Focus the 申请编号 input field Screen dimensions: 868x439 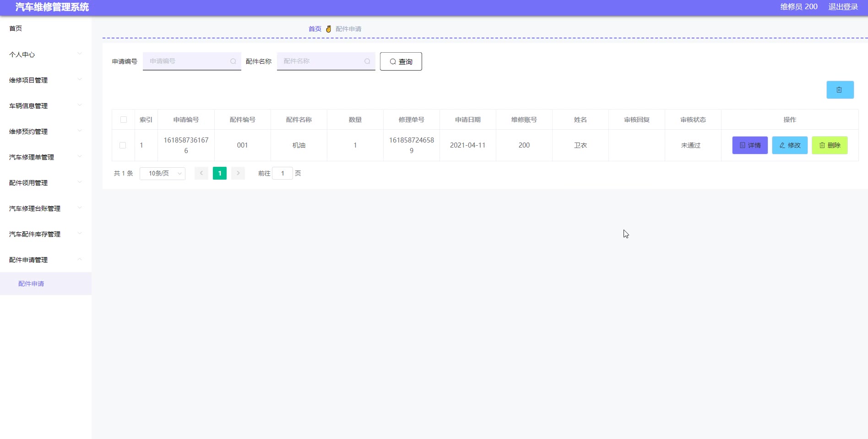(x=192, y=61)
